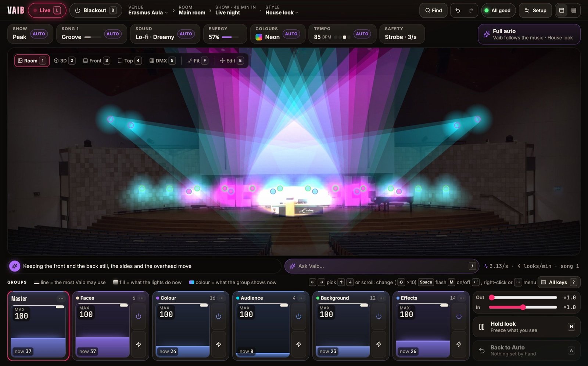
Task: Open the Faces group's three-dot menu
Action: 141,298
